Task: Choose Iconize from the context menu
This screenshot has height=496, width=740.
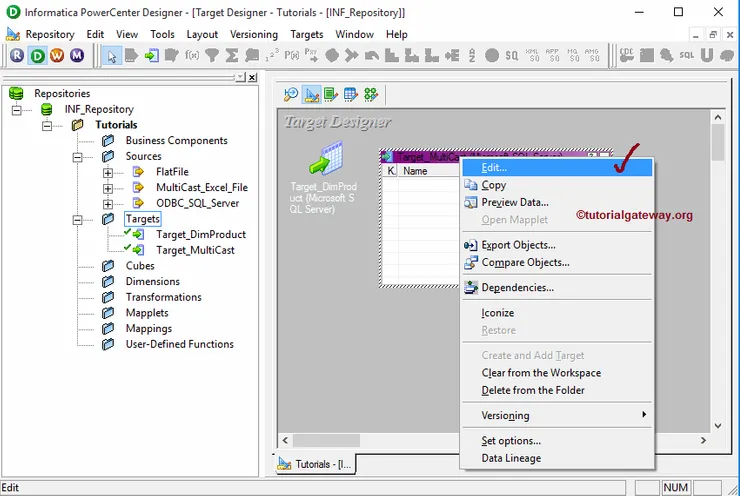Action: tap(557, 313)
